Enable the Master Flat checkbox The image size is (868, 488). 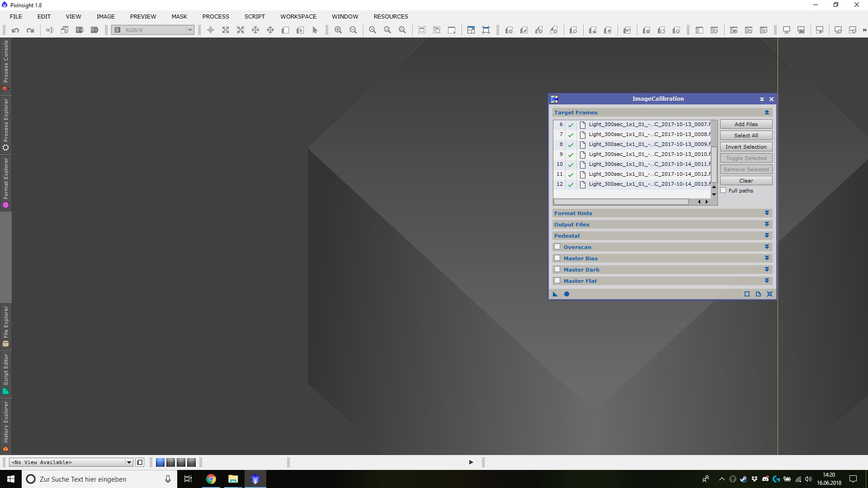tap(557, 281)
